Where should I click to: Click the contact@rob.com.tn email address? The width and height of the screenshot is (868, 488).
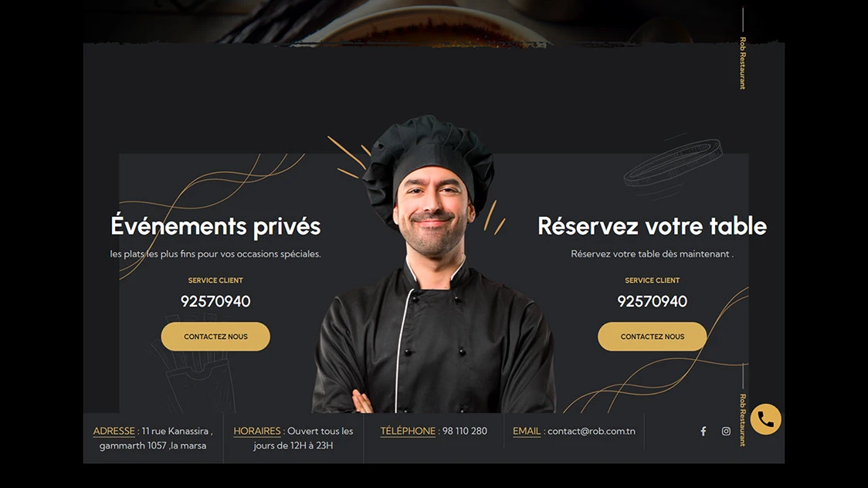click(x=592, y=431)
